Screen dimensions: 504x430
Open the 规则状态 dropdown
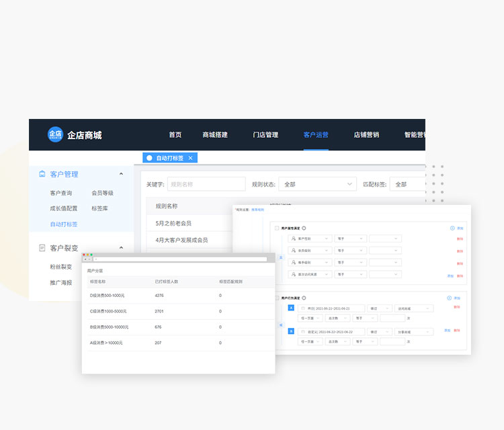pyautogui.click(x=317, y=184)
